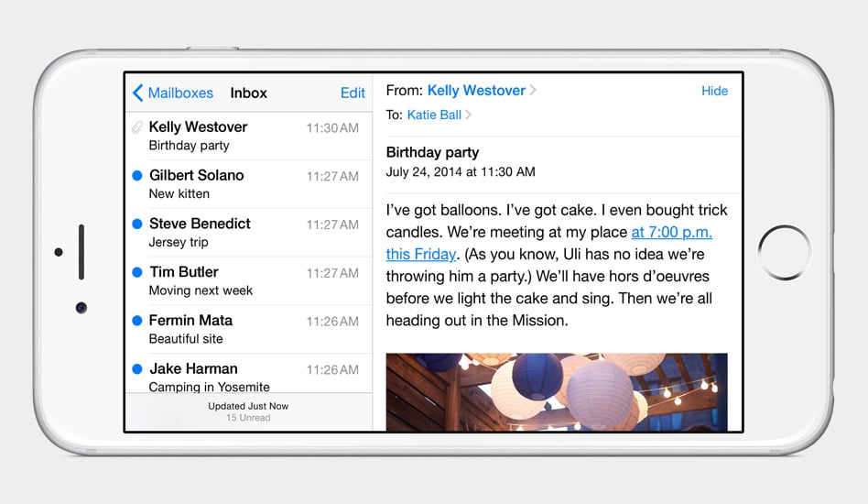The image size is (868, 504).
Task: Tap the July 24, 2014 date line
Action: click(x=461, y=171)
